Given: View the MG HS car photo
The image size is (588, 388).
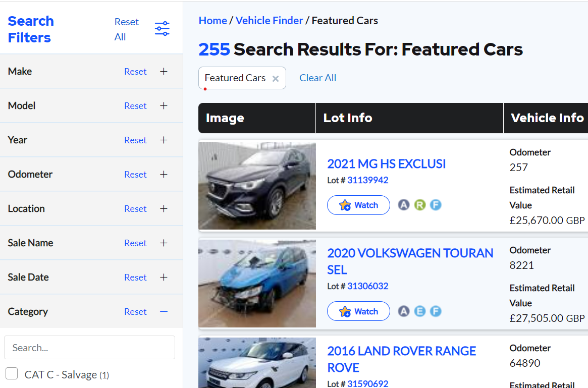Looking at the screenshot, I should [257, 186].
